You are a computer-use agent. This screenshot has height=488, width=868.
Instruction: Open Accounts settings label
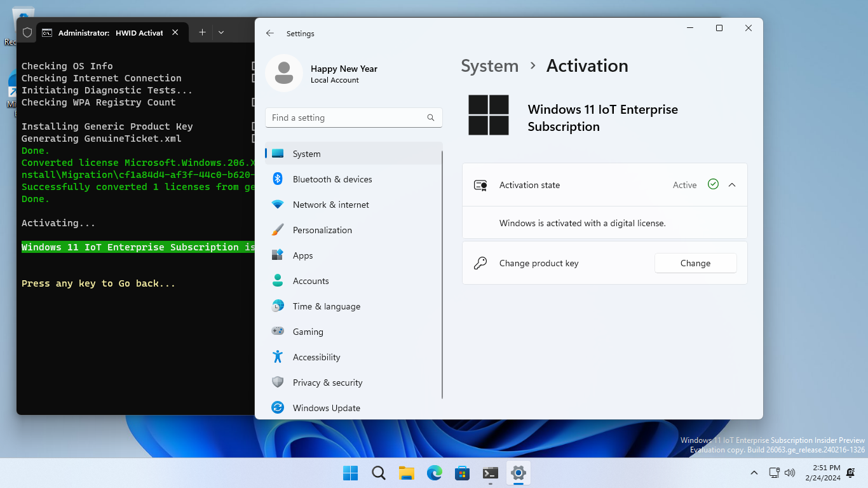click(311, 281)
